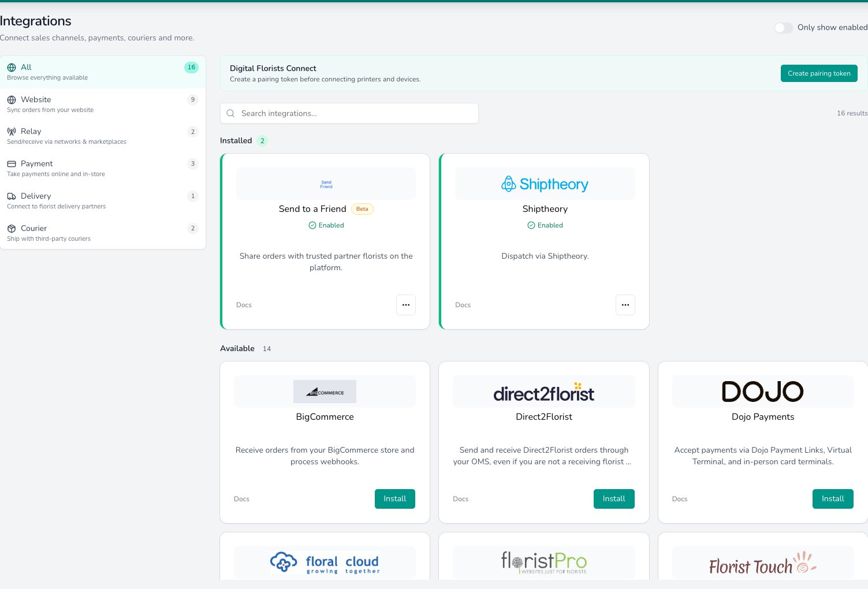Open Docs link on Direct2Florist card
Image resolution: width=868 pixels, height=589 pixels.
pos(460,499)
